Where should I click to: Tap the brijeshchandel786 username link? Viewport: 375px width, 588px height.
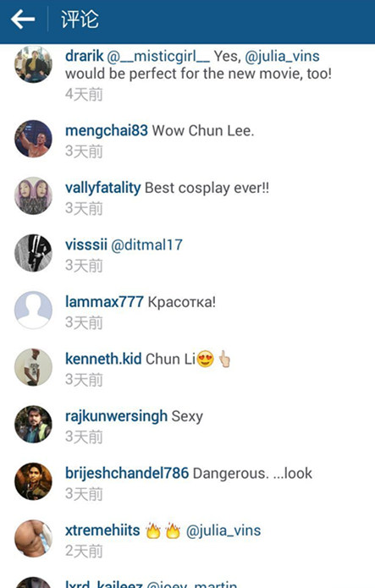point(127,473)
